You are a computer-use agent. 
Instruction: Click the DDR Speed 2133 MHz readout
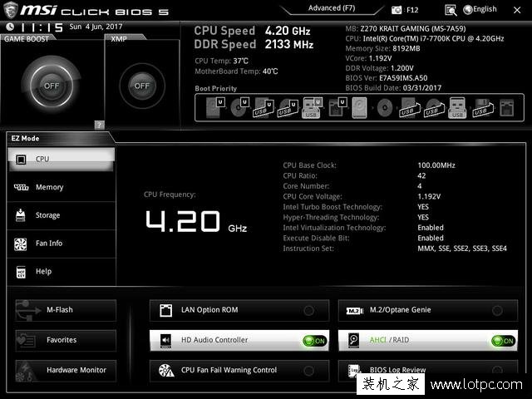pos(254,44)
